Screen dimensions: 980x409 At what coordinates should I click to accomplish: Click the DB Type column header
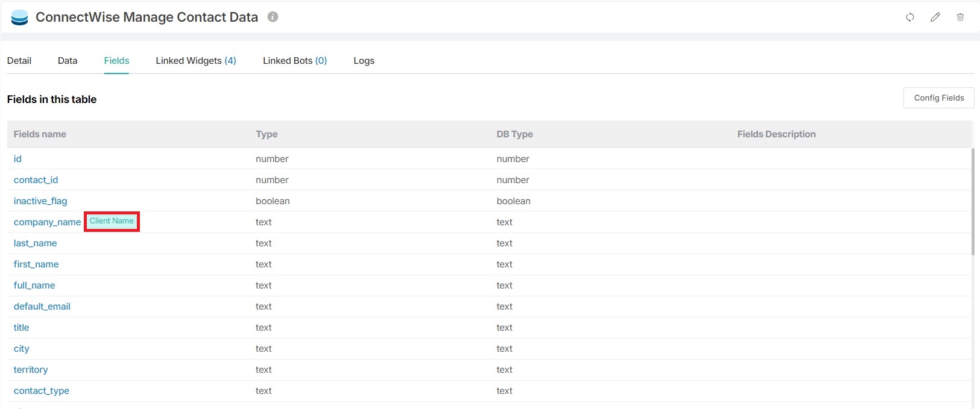point(514,134)
